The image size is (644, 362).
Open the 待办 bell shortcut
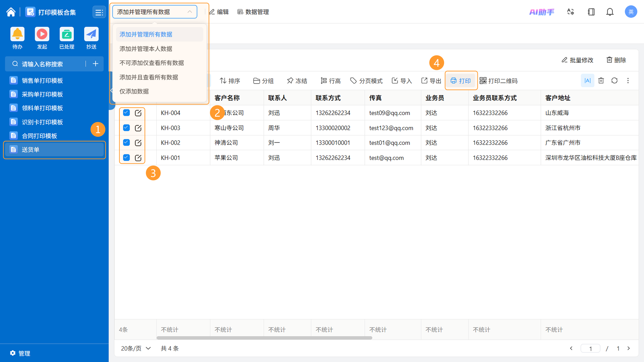click(17, 38)
